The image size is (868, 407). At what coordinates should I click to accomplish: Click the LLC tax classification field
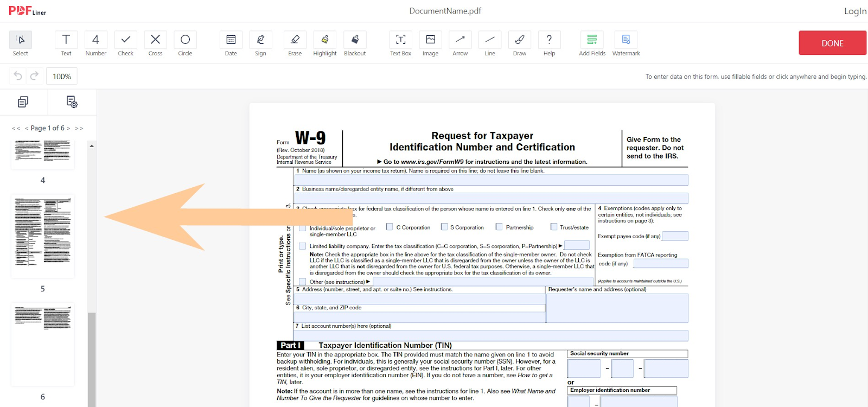[x=577, y=245]
